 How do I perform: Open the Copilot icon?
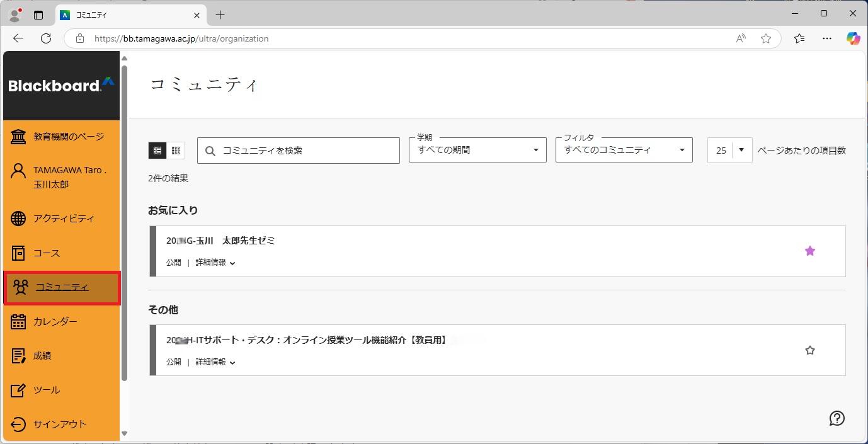tap(854, 38)
